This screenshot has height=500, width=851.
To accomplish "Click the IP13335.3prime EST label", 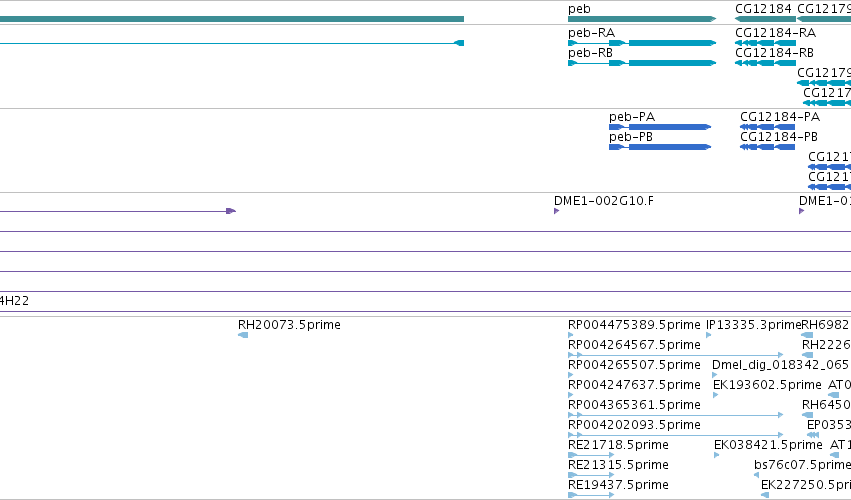I will (753, 325).
